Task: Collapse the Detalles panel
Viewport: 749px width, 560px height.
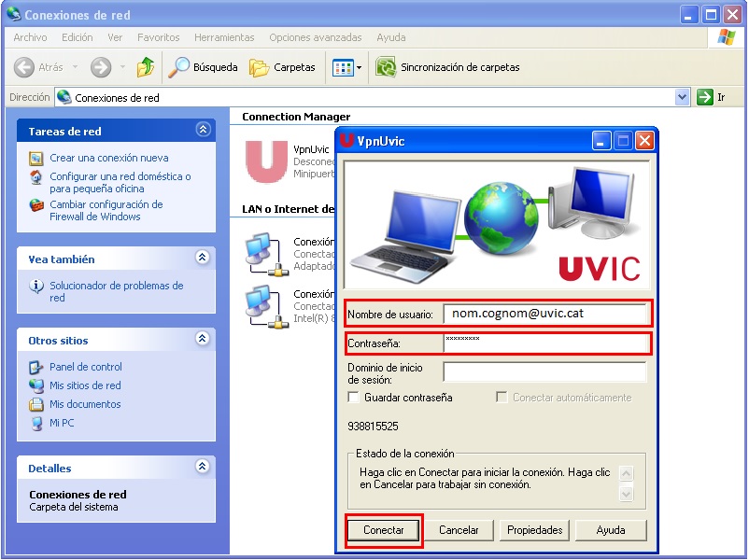Action: pos(203,466)
